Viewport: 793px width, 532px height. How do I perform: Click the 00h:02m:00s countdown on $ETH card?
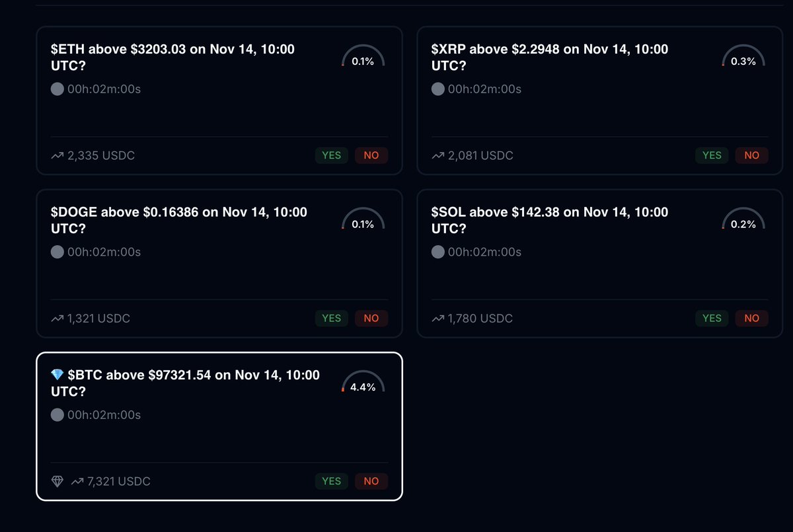104,89
